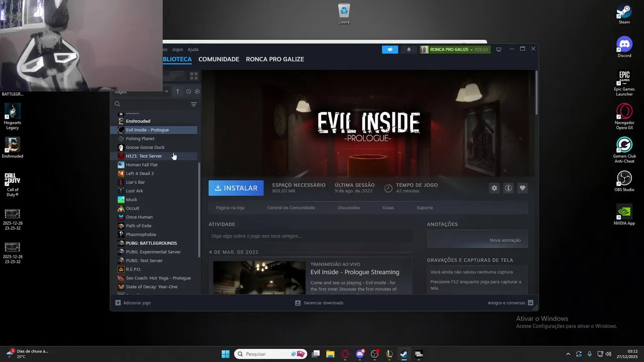Screen dimensions: 644x362
Task: Open the weather widget in taskbar
Action: click(x=28, y=354)
